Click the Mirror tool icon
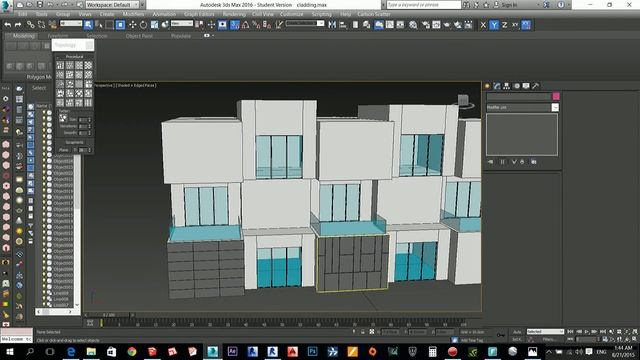This screenshot has width=640, height=360. tap(332, 25)
